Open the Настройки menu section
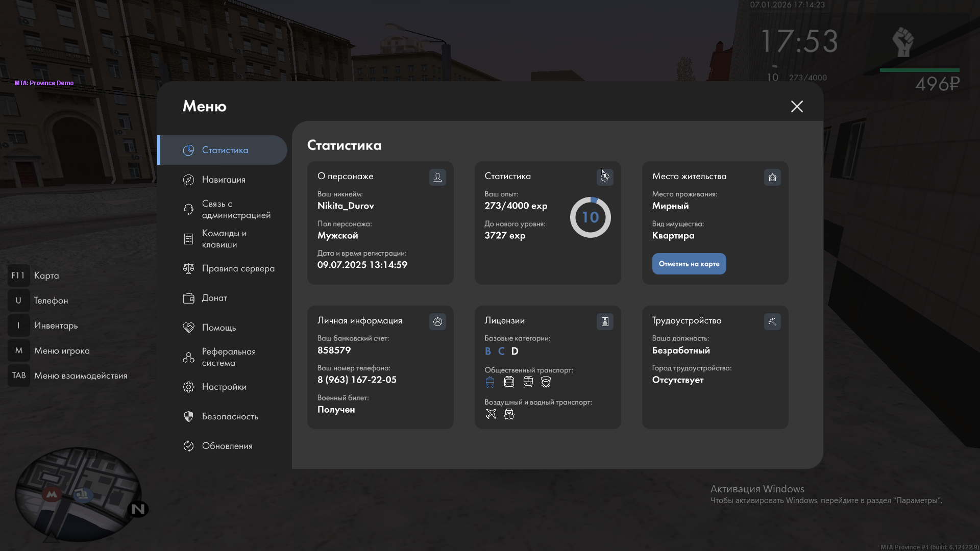 tap(224, 387)
